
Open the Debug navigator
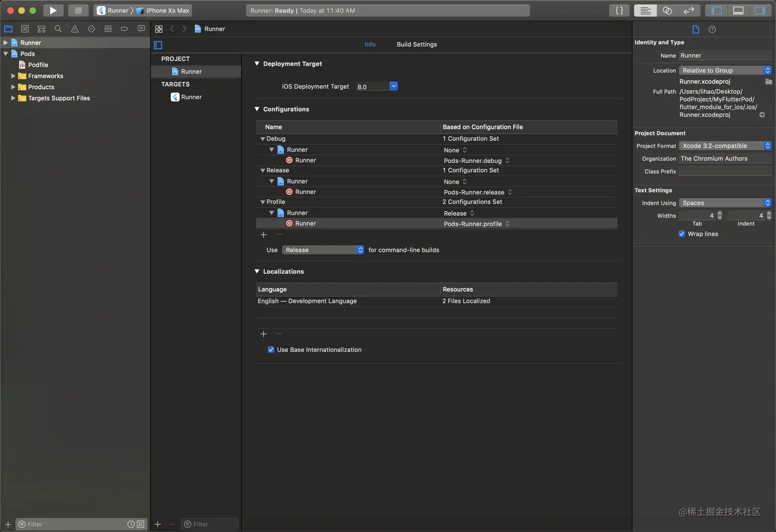pos(108,29)
